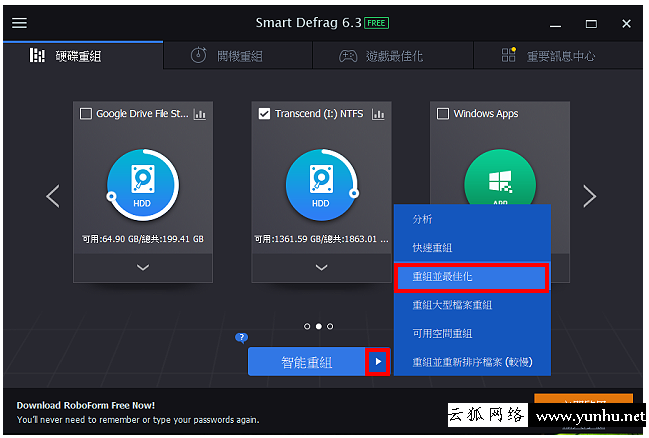Image resolution: width=649 pixels, height=438 pixels.
Task: Check the Windows Apps checkbox
Action: tap(443, 113)
